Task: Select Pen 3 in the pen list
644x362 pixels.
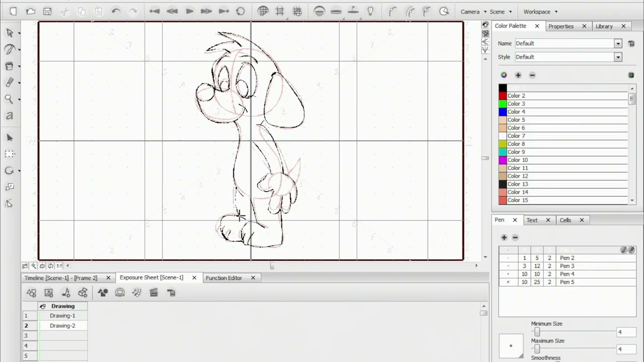Action: click(x=568, y=266)
